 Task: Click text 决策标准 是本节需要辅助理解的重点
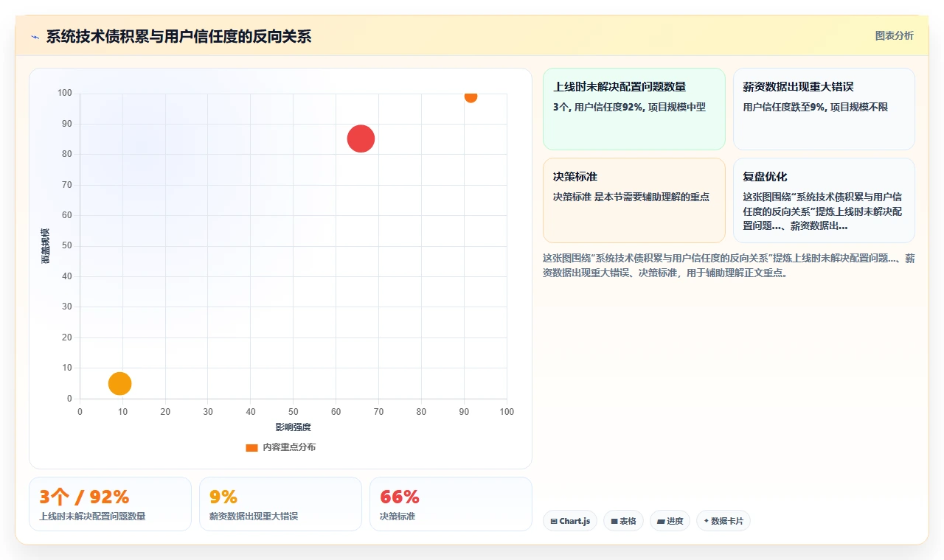[x=631, y=197]
